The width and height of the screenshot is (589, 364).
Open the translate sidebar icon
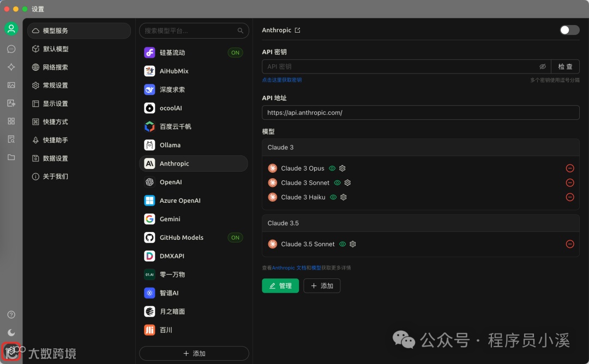coord(11,103)
